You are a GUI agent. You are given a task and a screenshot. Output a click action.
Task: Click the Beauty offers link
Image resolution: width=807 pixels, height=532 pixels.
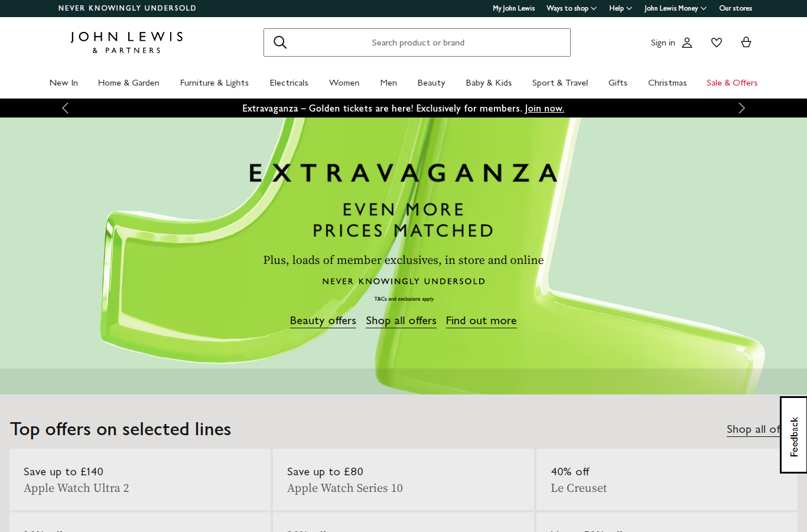pos(323,321)
